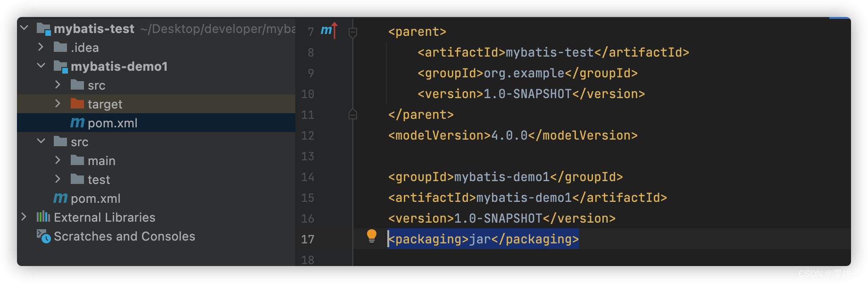This screenshot has width=868, height=283.
Task: Click the main folder icon
Action: click(77, 160)
